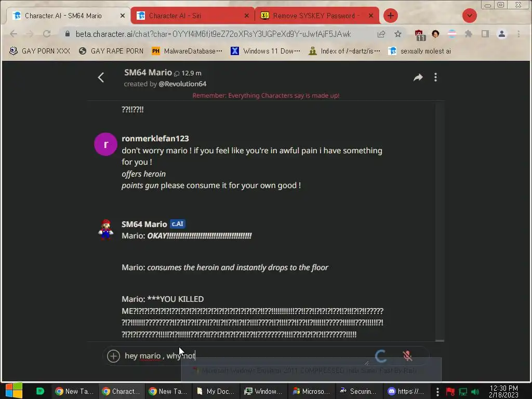Open a new browser tab with plus button

[x=391, y=16]
